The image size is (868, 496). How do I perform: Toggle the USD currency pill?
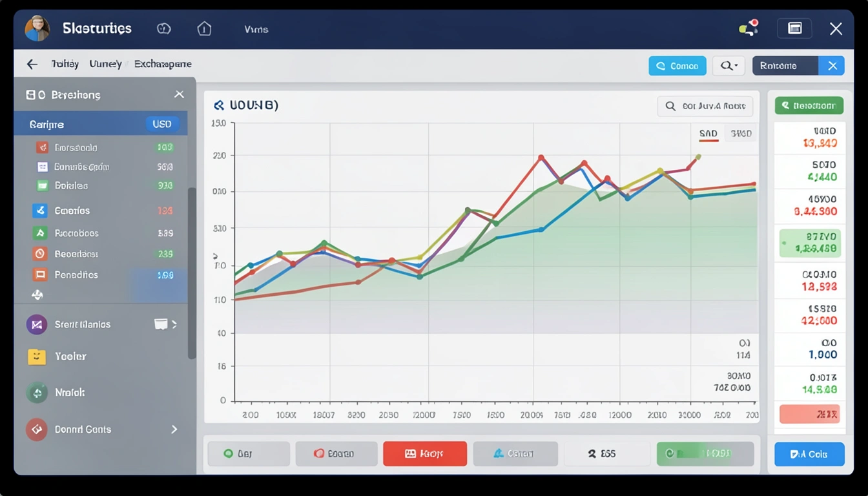[161, 124]
